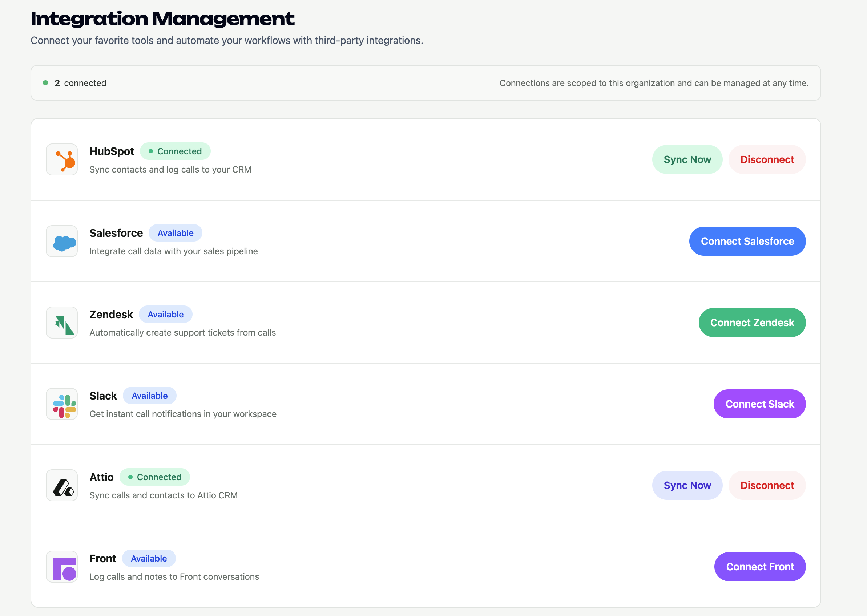This screenshot has height=616, width=867.
Task: Click the Slack integration name
Action: click(103, 396)
